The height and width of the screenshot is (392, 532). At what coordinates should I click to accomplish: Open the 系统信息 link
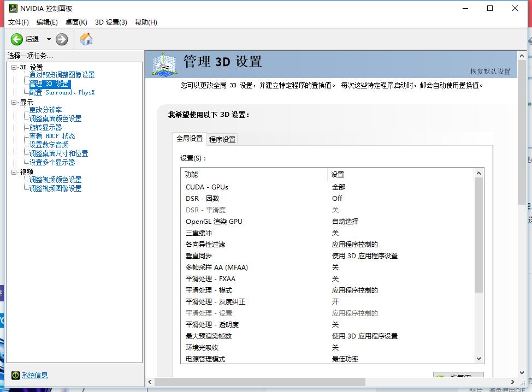pos(35,375)
